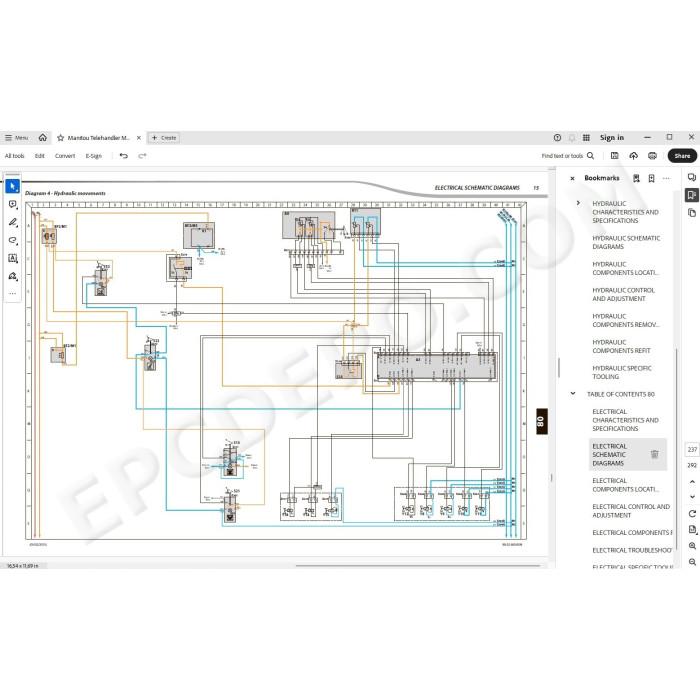Image resolution: width=700 pixels, height=700 pixels.
Task: Click the Bookmarks panel vertical scrollbar
Action: click(676, 449)
